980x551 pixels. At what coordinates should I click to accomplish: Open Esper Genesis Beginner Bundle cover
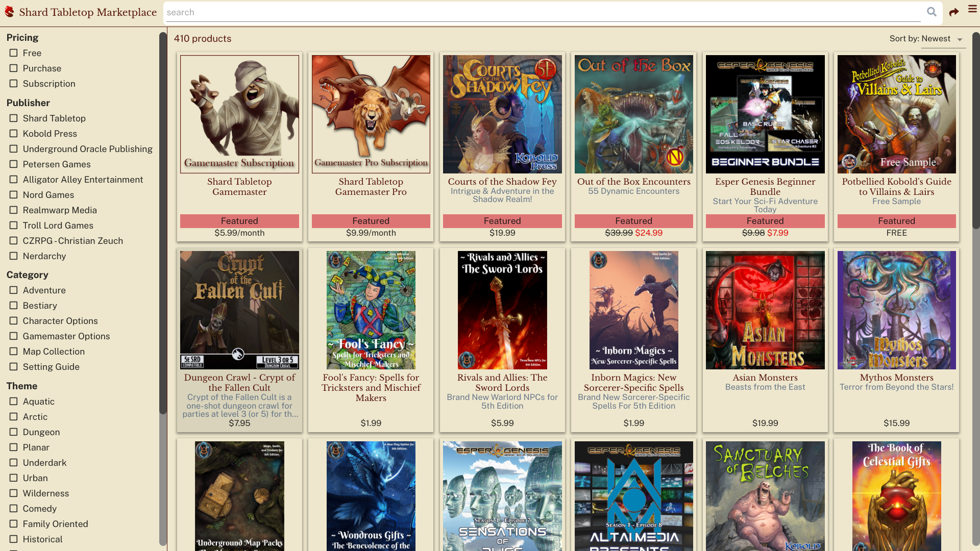point(765,114)
